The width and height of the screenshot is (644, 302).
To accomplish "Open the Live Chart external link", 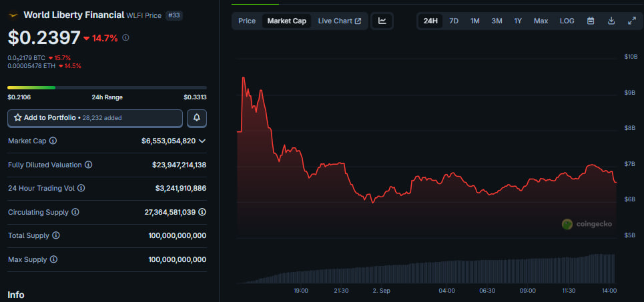I will coord(339,21).
